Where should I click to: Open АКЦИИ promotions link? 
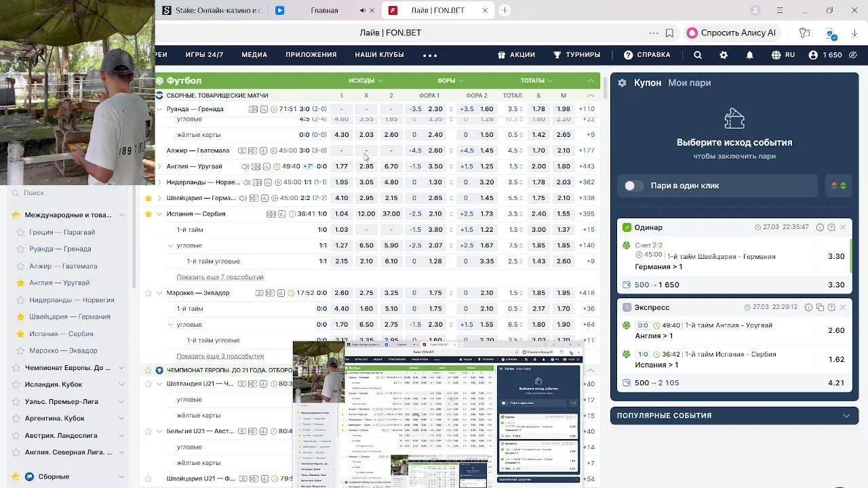point(516,55)
